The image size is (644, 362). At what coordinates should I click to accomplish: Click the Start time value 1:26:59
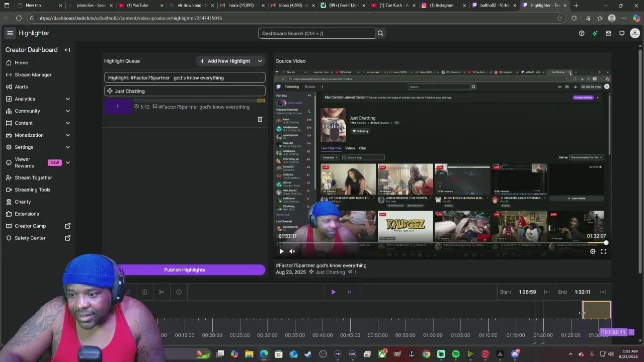pos(527,292)
